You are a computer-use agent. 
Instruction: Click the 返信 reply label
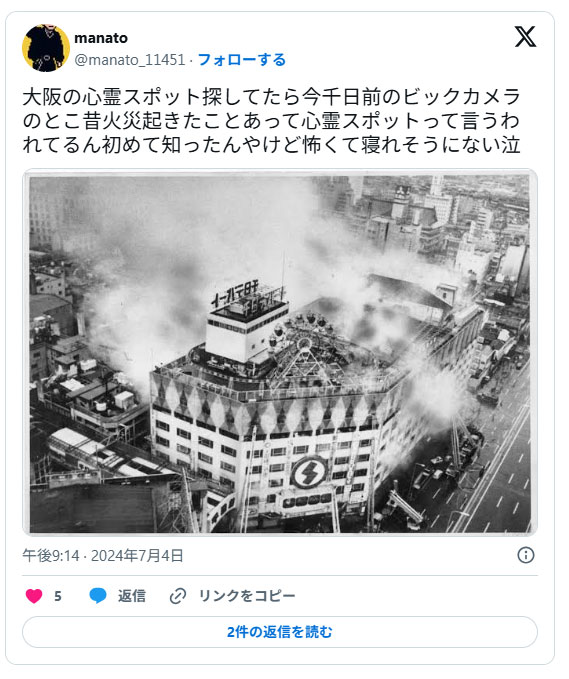[x=132, y=596]
